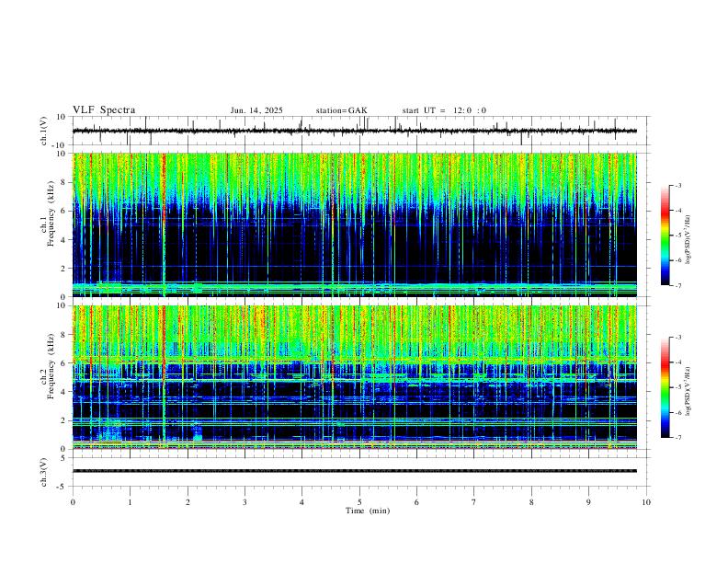
Task: Click the ch.2 spectrogram panel
Action: [355, 377]
